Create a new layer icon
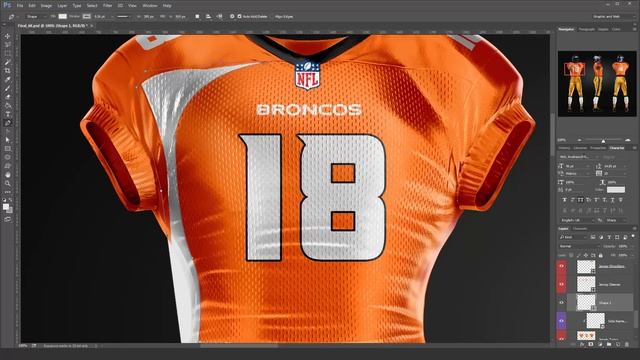Viewport: 640px width, 360px height. (x=618, y=345)
